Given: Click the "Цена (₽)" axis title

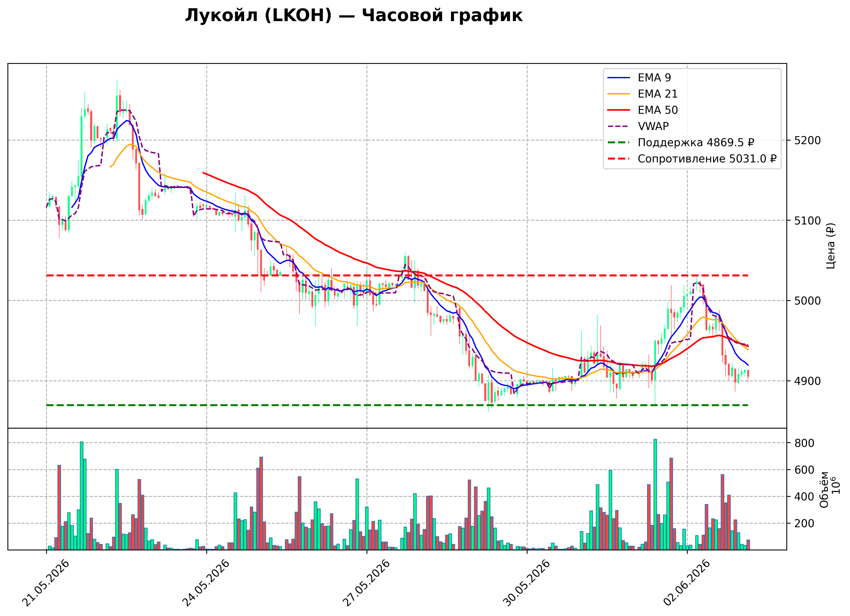Looking at the screenshot, I should pos(830,246).
